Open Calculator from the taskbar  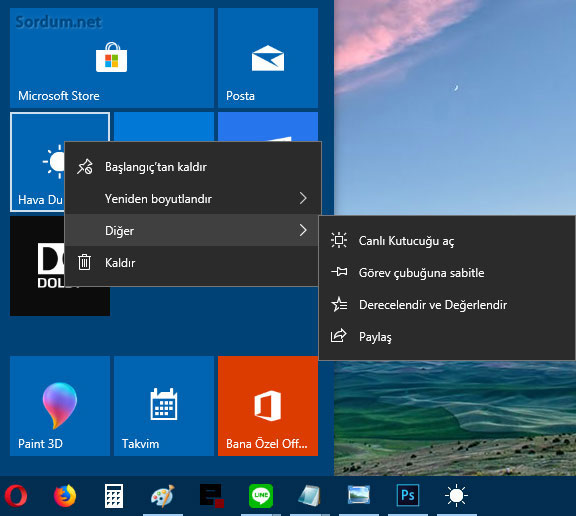(x=114, y=496)
